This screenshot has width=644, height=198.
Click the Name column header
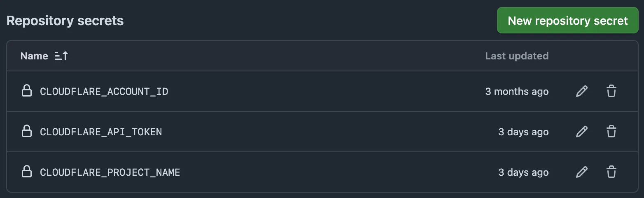34,56
